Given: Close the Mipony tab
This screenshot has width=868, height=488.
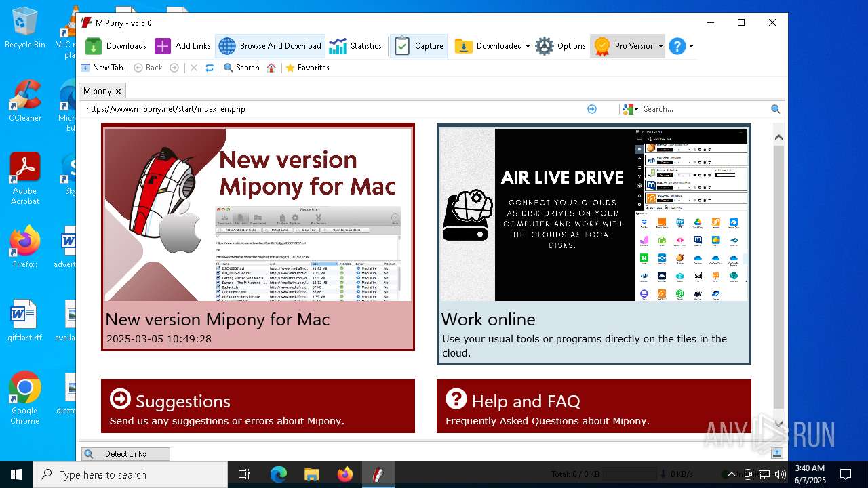Looking at the screenshot, I should tap(118, 91).
